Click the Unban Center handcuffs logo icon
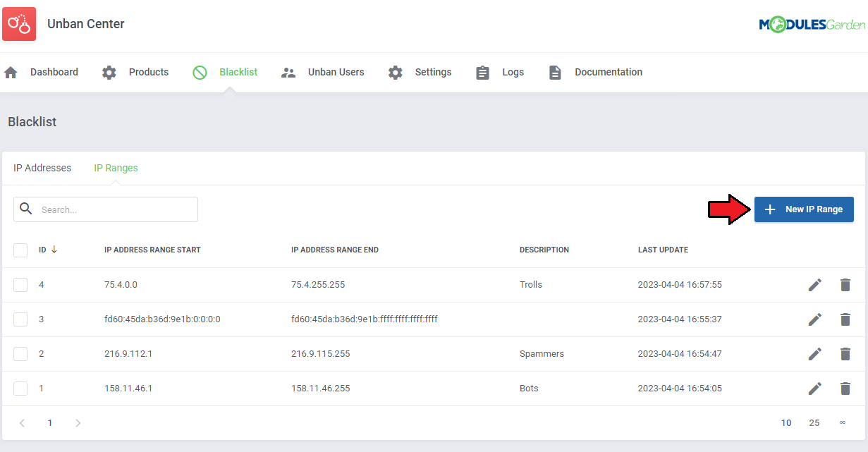868x452 pixels. 19,24
